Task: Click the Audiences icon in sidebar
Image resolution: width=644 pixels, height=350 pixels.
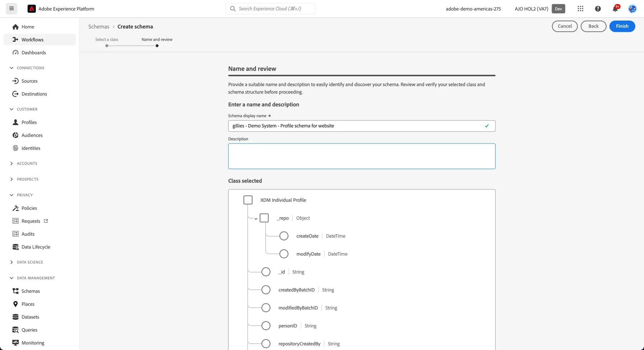Action: coord(15,135)
